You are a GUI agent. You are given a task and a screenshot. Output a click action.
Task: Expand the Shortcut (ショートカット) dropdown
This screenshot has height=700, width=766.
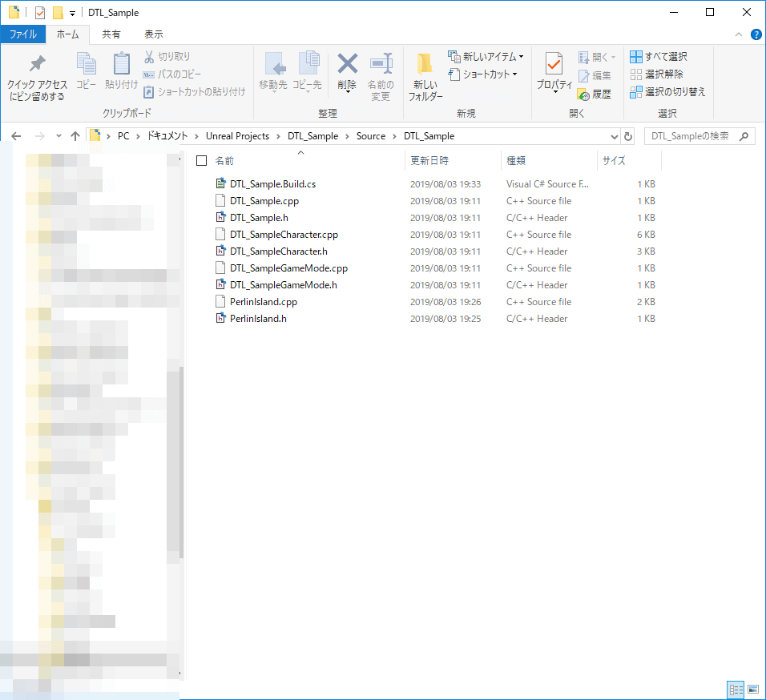[x=514, y=74]
